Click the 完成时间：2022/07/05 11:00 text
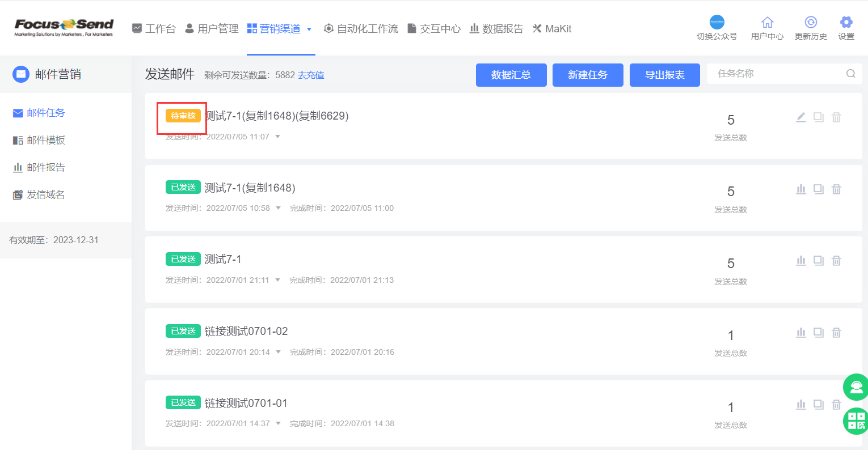Screen dimensions: 868x450 point(342,208)
